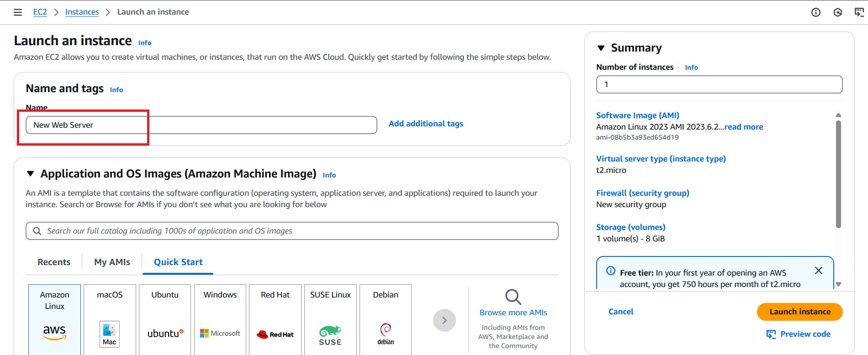868x355 pixels.
Task: Open Info link next to Launch an instance
Action: [145, 43]
